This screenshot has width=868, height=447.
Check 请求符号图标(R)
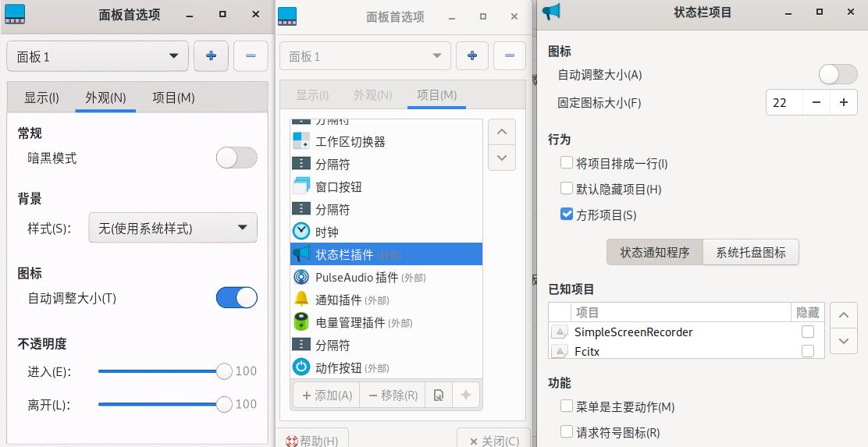566,431
